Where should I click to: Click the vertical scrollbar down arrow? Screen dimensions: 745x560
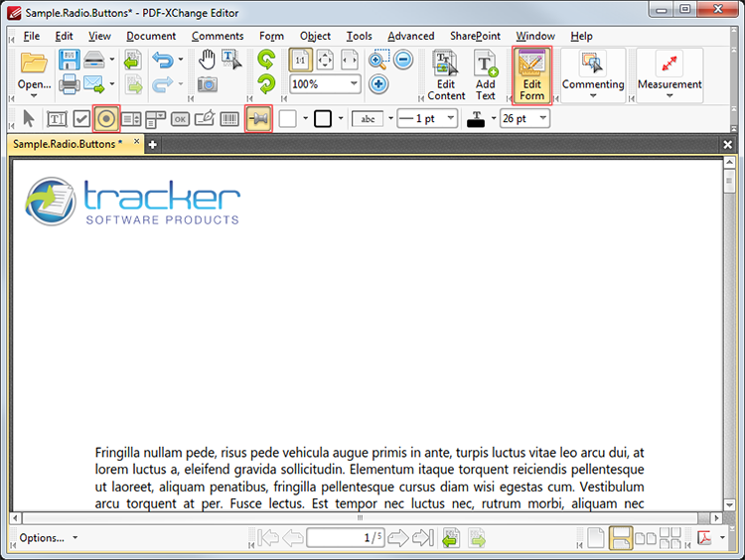730,504
